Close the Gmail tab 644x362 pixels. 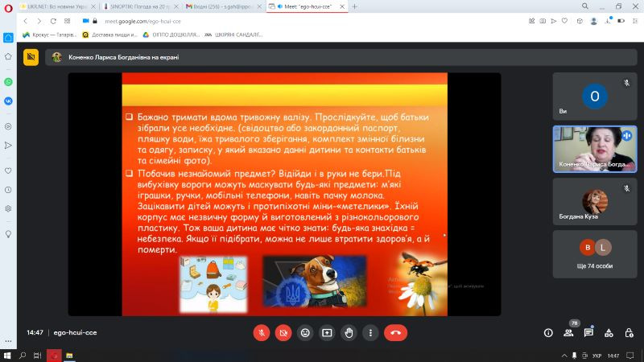(x=259, y=6)
